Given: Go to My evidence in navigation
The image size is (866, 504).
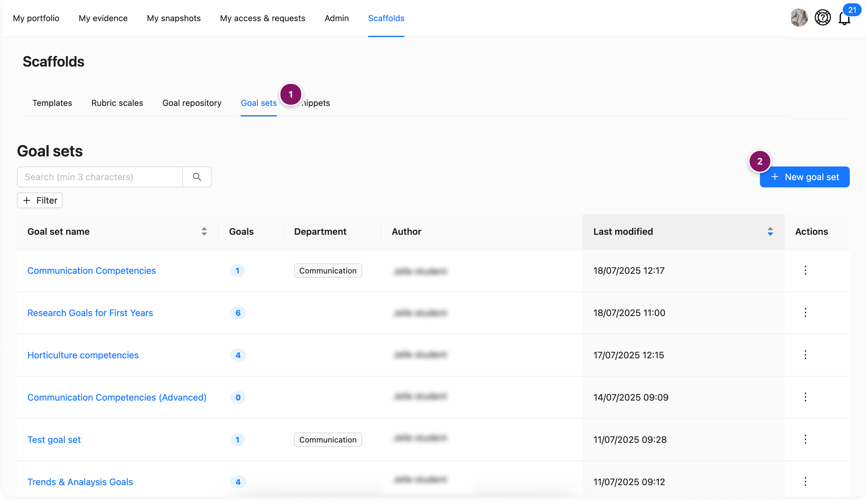Looking at the screenshot, I should 103,18.
